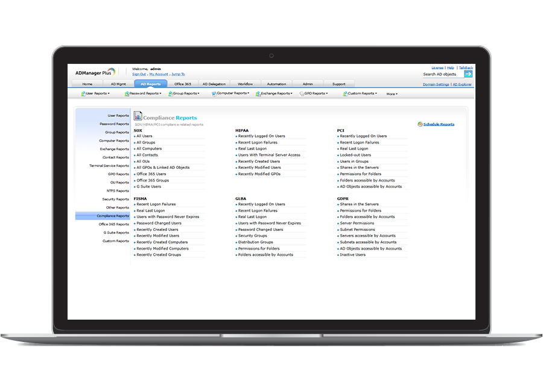Viewport: 543px width, 392px height.
Task: Open Custom Reports via its toolbar icon
Action: (344, 93)
